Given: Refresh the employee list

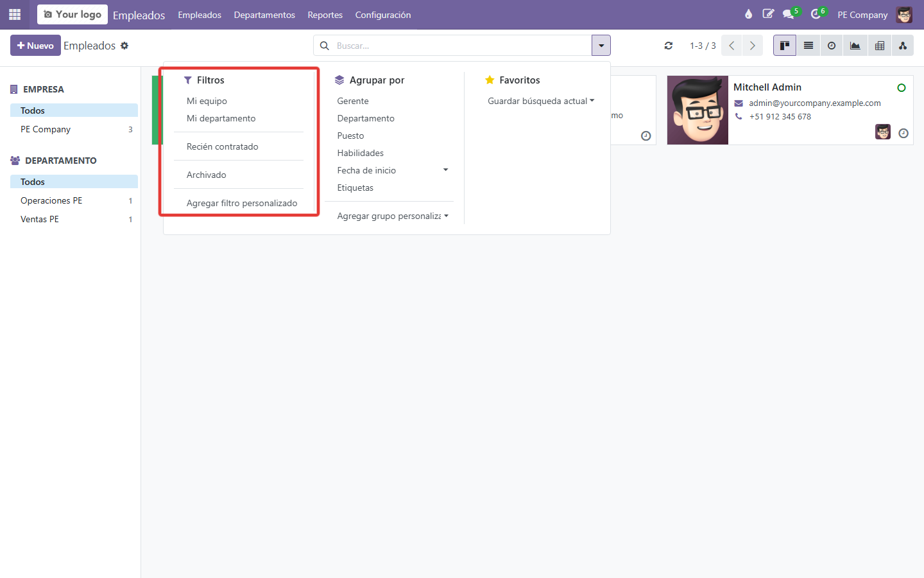Looking at the screenshot, I should pos(669,46).
